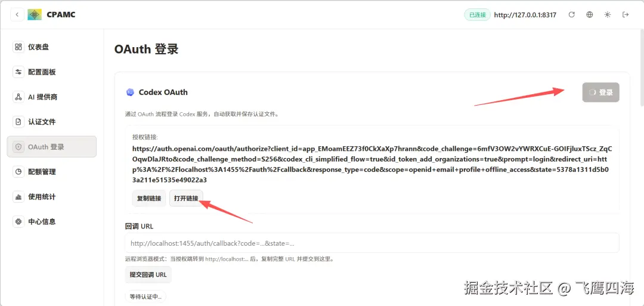Click the 配额管理 clock icon
This screenshot has width=644, height=306.
pos(18,172)
